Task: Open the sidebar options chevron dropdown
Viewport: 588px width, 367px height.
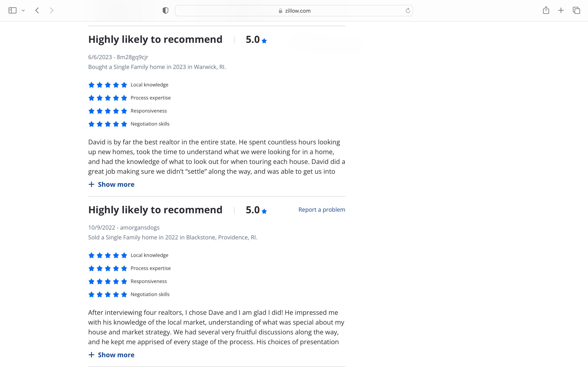Action: (23, 10)
